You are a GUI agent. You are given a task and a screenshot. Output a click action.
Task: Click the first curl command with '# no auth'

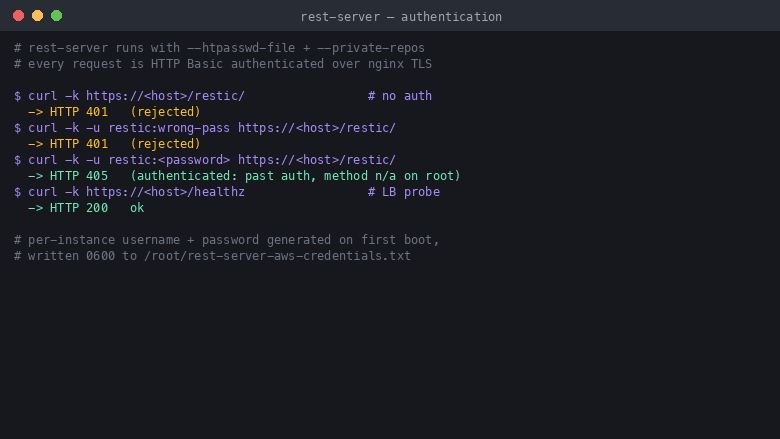[223, 96]
